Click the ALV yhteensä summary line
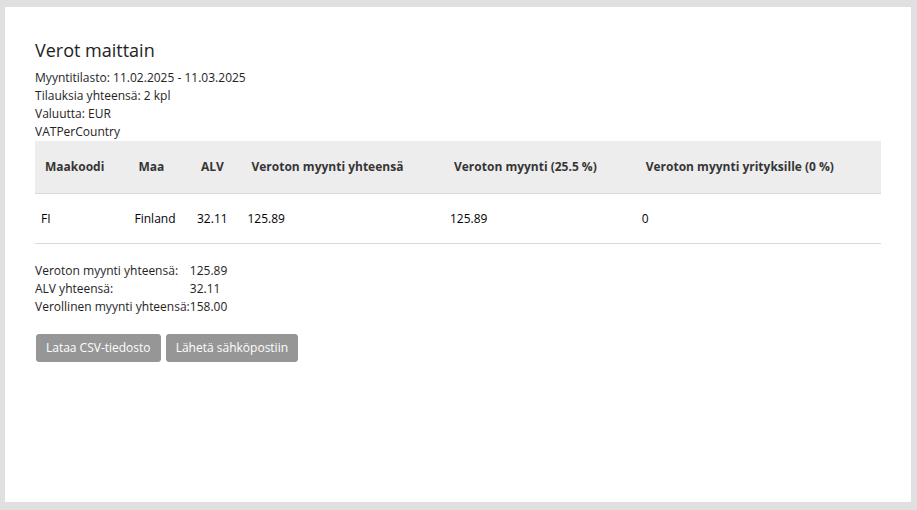Screen dimensions: 917x510 (127, 289)
